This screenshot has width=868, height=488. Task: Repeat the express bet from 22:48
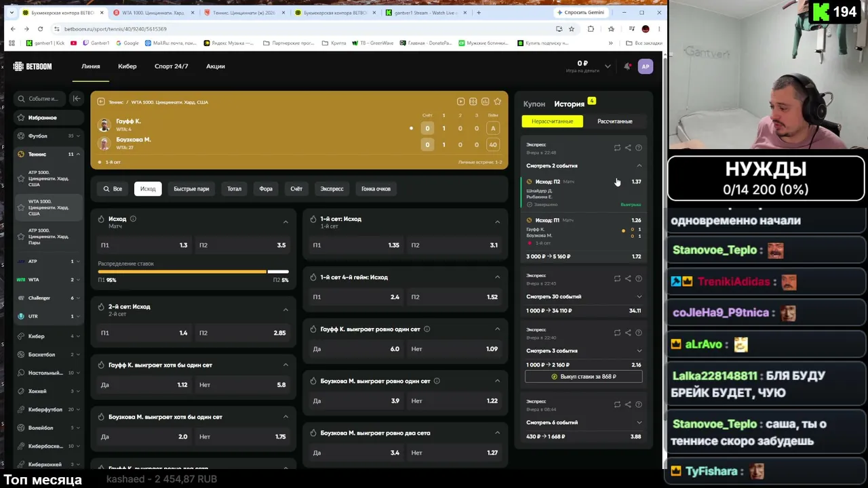pyautogui.click(x=617, y=148)
